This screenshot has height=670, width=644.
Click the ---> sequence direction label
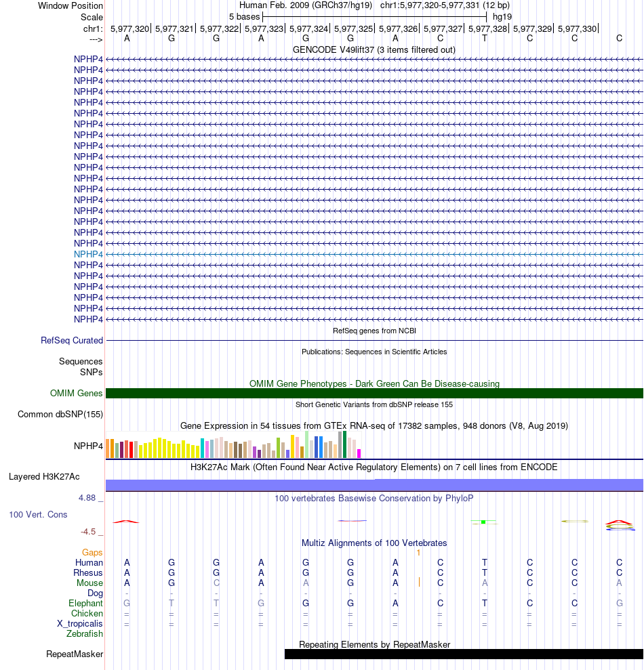click(x=96, y=39)
